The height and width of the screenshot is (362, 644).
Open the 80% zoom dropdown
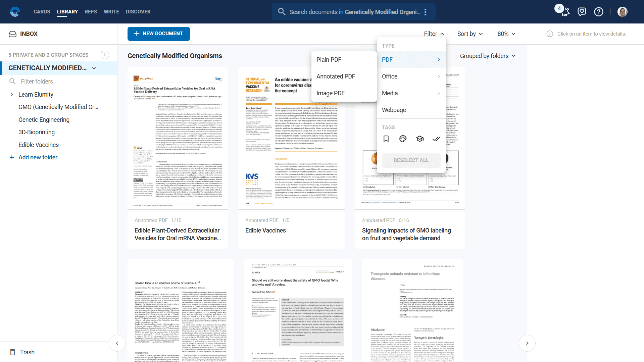[x=506, y=34]
